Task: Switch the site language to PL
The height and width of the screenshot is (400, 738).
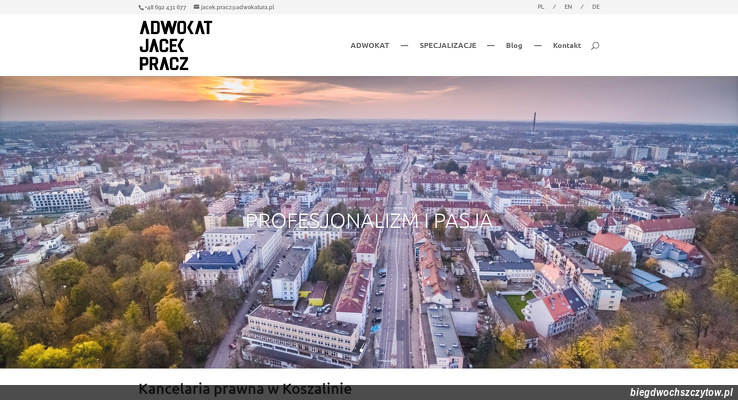Action: tap(541, 7)
